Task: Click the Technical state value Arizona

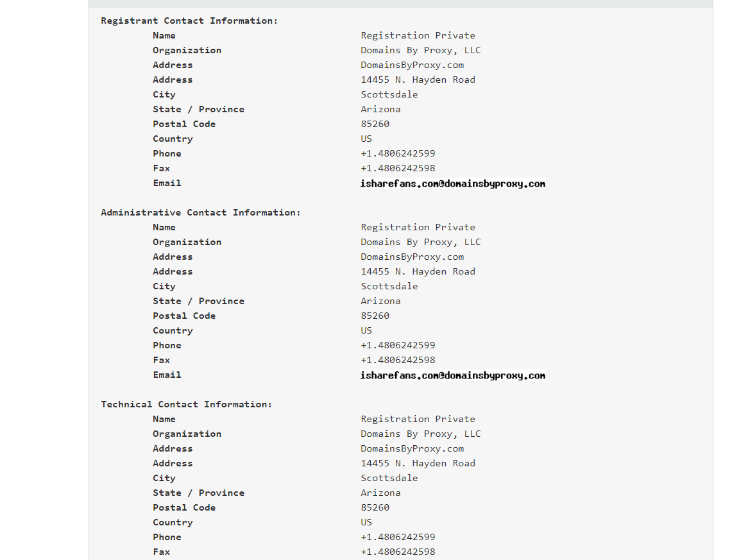Action: click(x=380, y=493)
